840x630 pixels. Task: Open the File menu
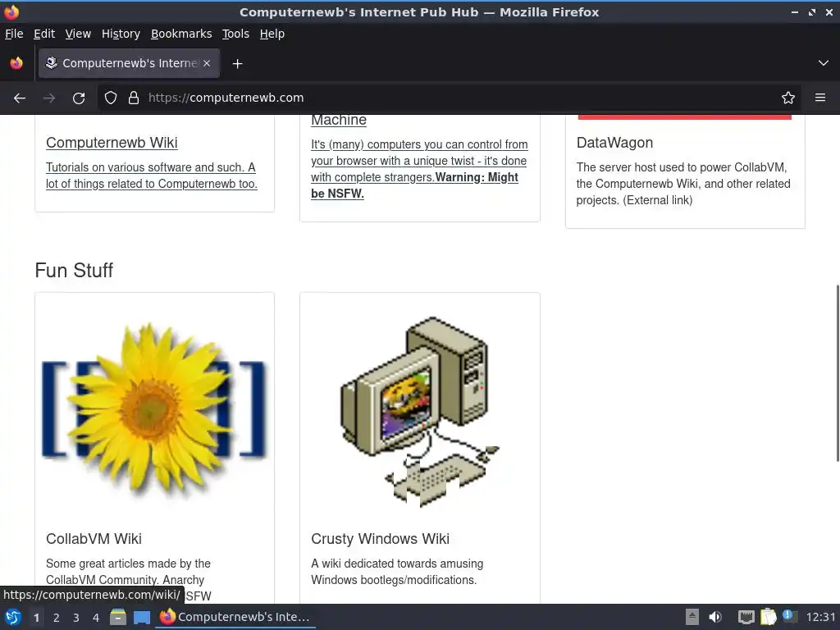14,34
